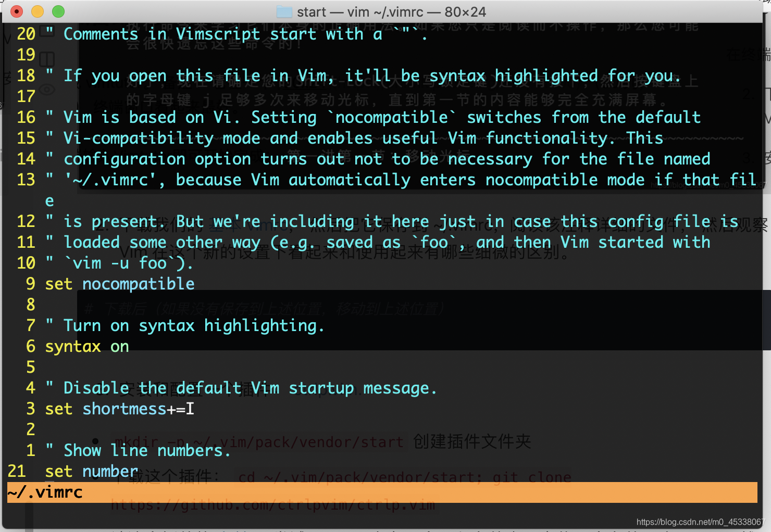Screen dimensions: 771x532
Task: Click the relative line number 20
Action: [26, 34]
